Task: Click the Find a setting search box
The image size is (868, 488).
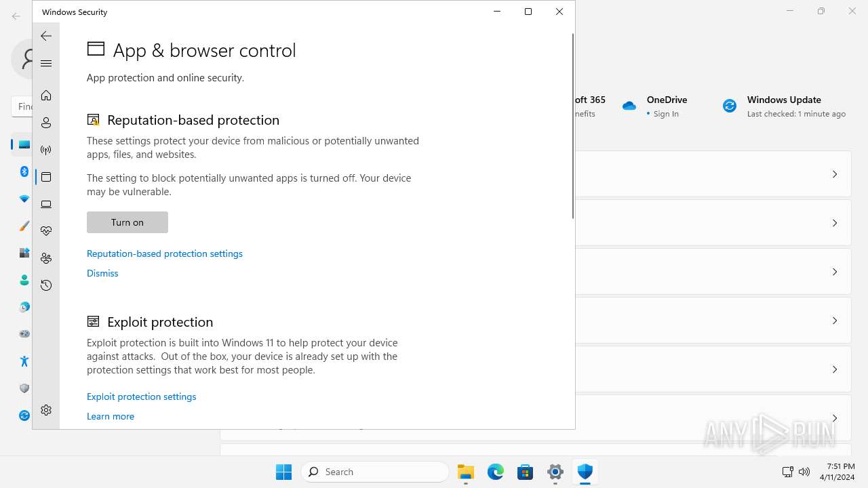Action: (x=22, y=106)
